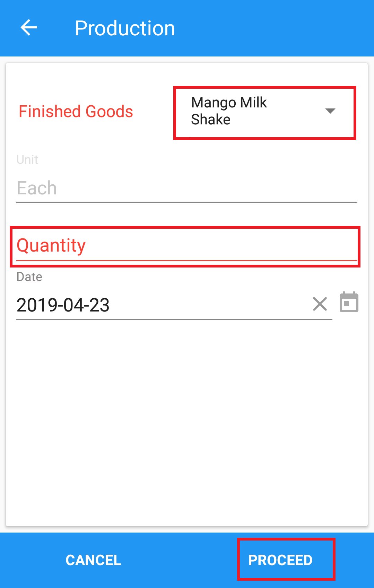Screen dimensions: 374x588
Task: Open the calendar date picker icon
Action: [349, 302]
